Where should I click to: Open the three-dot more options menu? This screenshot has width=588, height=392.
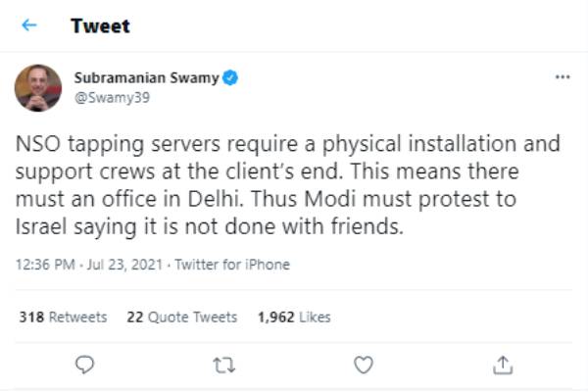[x=562, y=76]
